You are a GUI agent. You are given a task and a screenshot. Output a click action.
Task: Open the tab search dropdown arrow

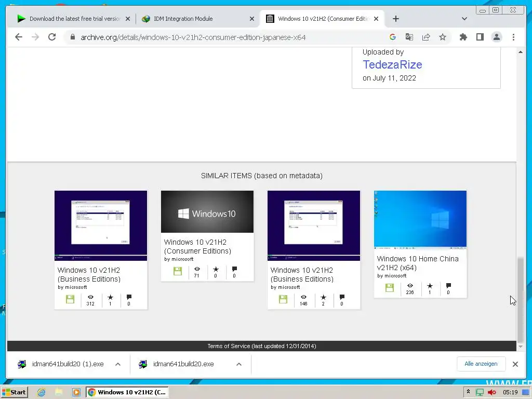pyautogui.click(x=464, y=19)
